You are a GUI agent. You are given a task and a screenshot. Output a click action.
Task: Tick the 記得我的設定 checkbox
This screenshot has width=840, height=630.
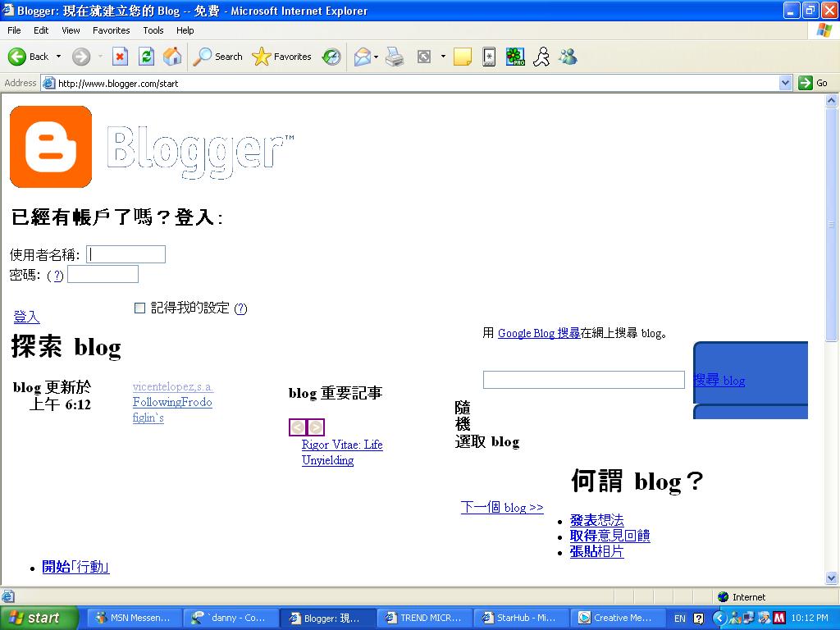(139, 308)
